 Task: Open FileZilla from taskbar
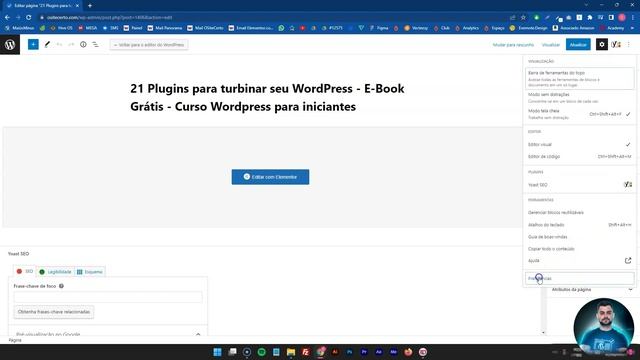coord(305,352)
